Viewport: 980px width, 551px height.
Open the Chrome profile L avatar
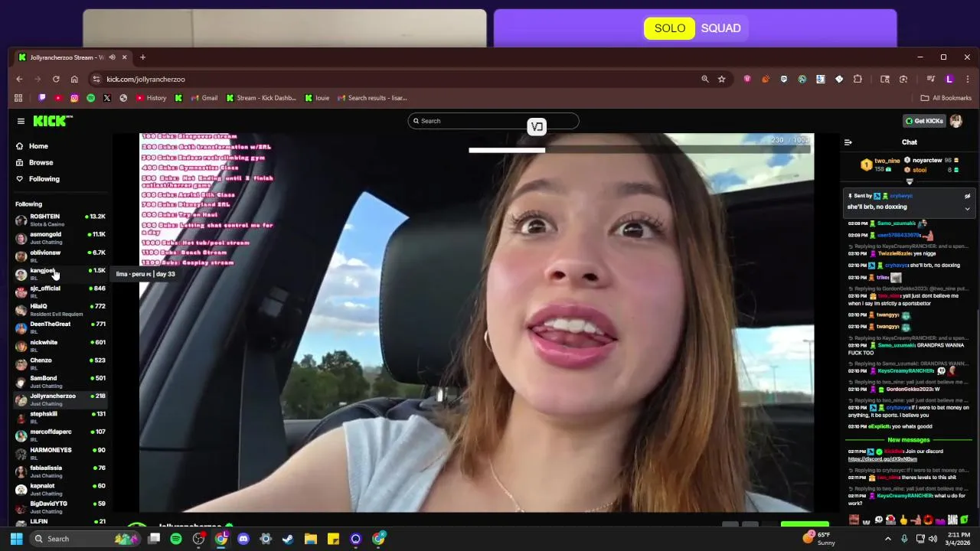click(949, 79)
